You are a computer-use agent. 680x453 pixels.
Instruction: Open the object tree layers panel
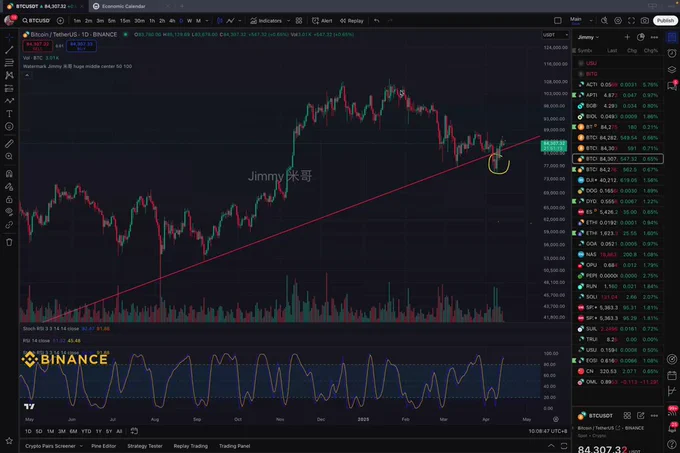pos(672,69)
